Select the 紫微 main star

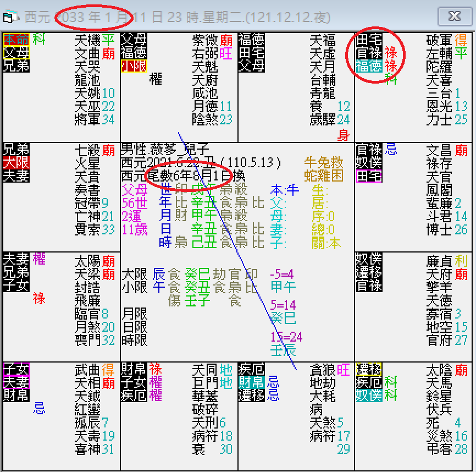point(205,40)
